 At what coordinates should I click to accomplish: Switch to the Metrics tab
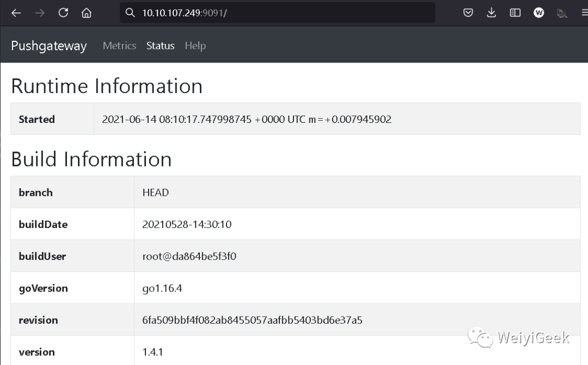pyautogui.click(x=120, y=46)
